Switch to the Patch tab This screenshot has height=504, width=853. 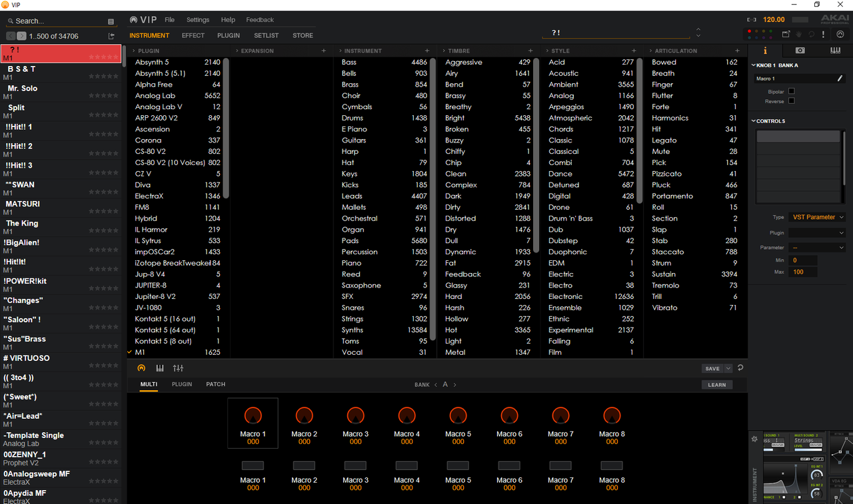click(x=216, y=384)
